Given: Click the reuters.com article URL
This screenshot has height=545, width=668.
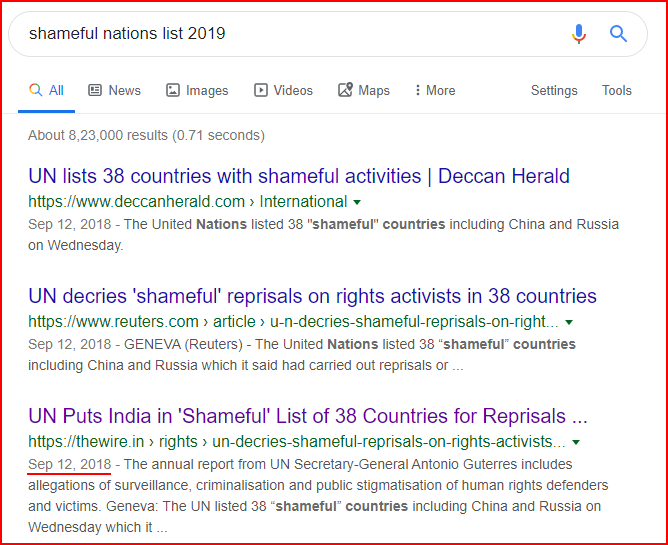Looking at the screenshot, I should click(x=293, y=322).
